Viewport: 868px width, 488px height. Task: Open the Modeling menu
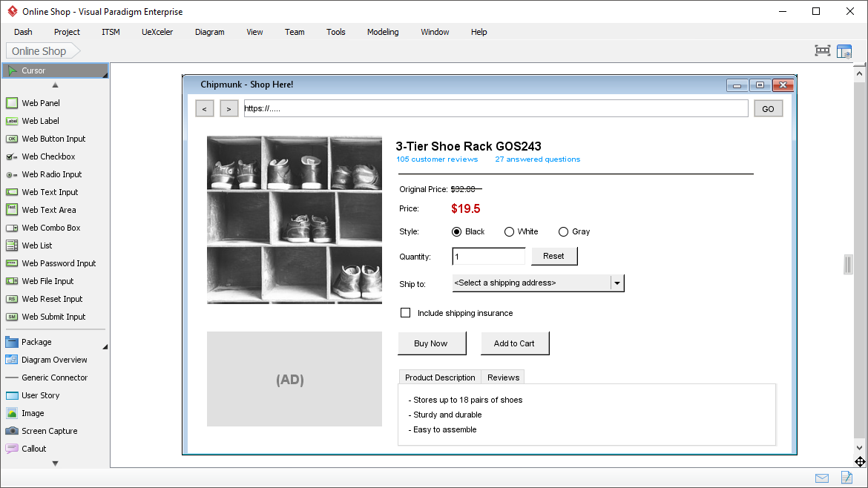383,32
